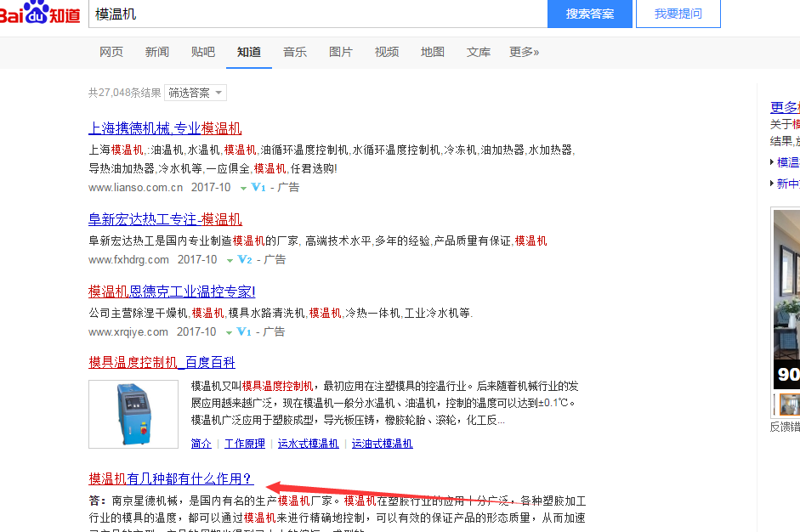Click the www.xrqiye.com URL text
Image resolution: width=800 pixels, height=532 pixels.
(x=128, y=332)
